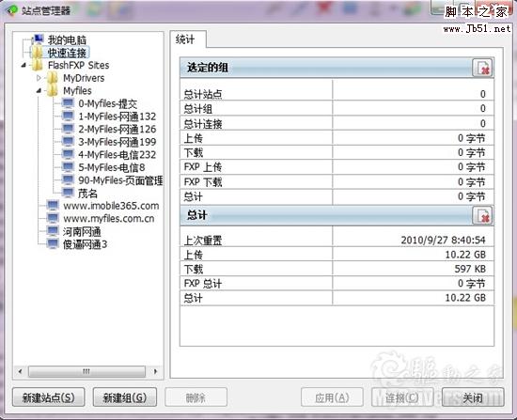Select site 3-MyFiles-网通199
This screenshot has width=517, height=420.
[117, 142]
